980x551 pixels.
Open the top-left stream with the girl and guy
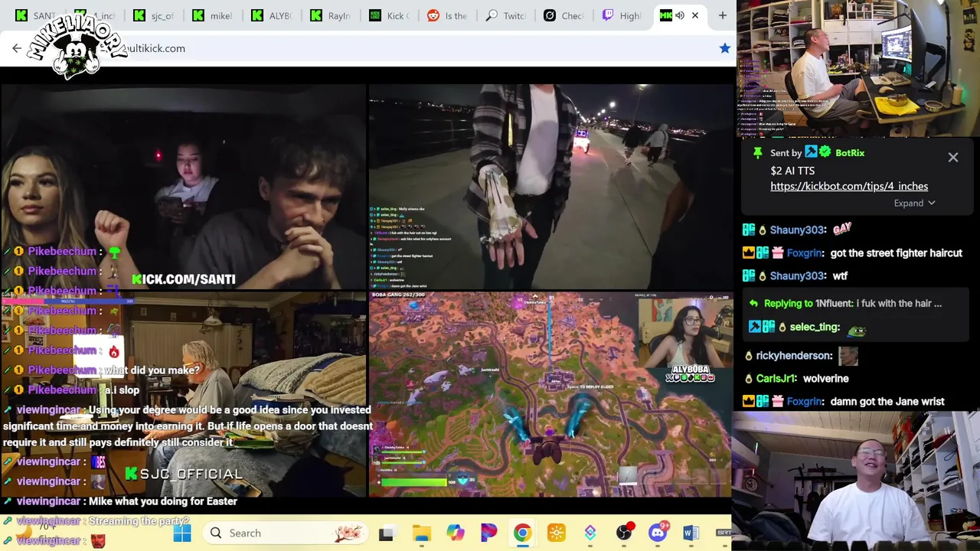(x=183, y=187)
